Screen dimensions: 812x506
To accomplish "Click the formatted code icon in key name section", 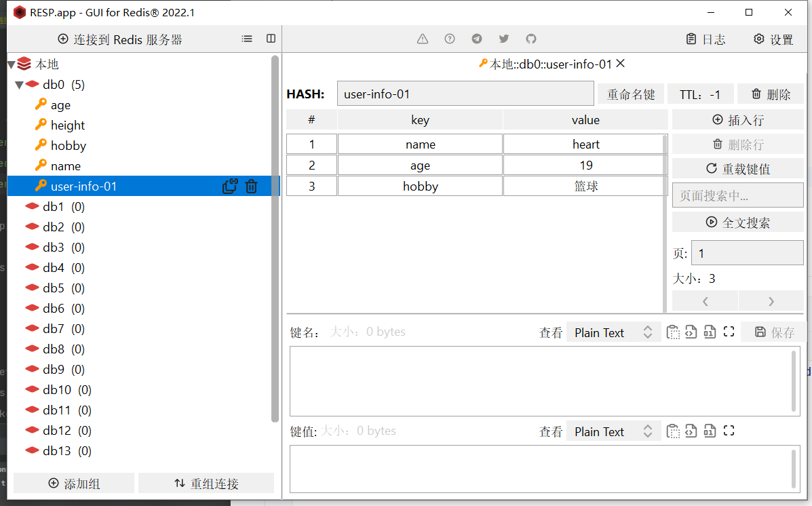I will coord(691,332).
